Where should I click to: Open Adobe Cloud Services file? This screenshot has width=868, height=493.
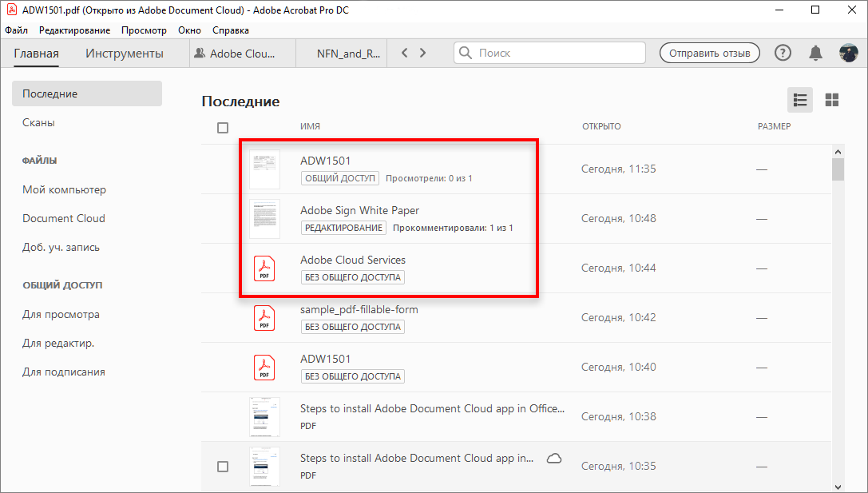point(353,260)
